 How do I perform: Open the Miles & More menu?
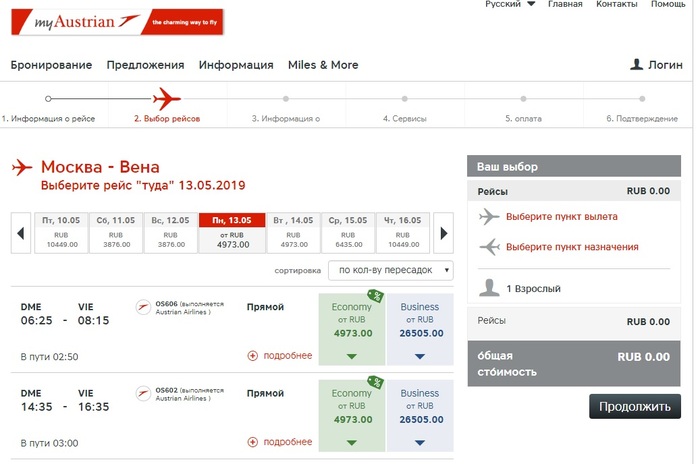pyautogui.click(x=323, y=65)
